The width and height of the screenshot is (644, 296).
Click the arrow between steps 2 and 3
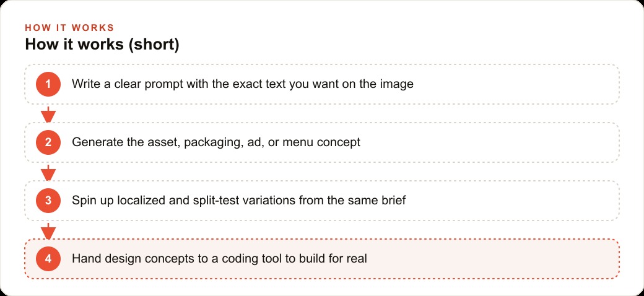click(48, 173)
